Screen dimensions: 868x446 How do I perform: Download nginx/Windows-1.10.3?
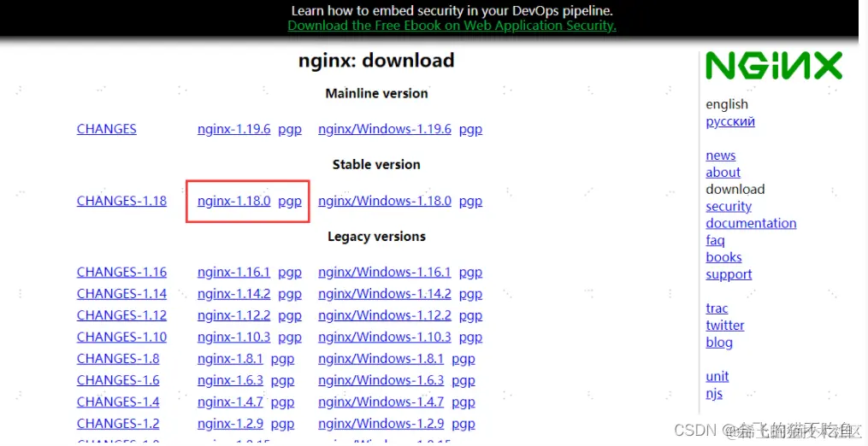385,337
